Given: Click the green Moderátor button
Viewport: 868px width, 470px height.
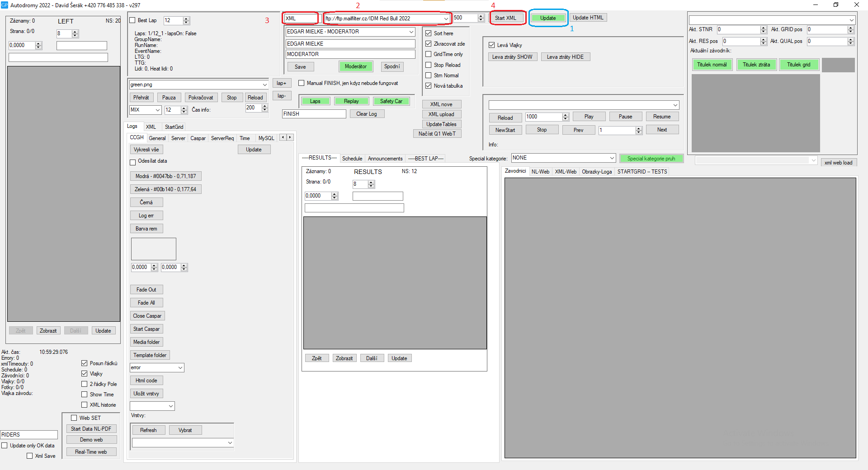Looking at the screenshot, I should point(356,66).
